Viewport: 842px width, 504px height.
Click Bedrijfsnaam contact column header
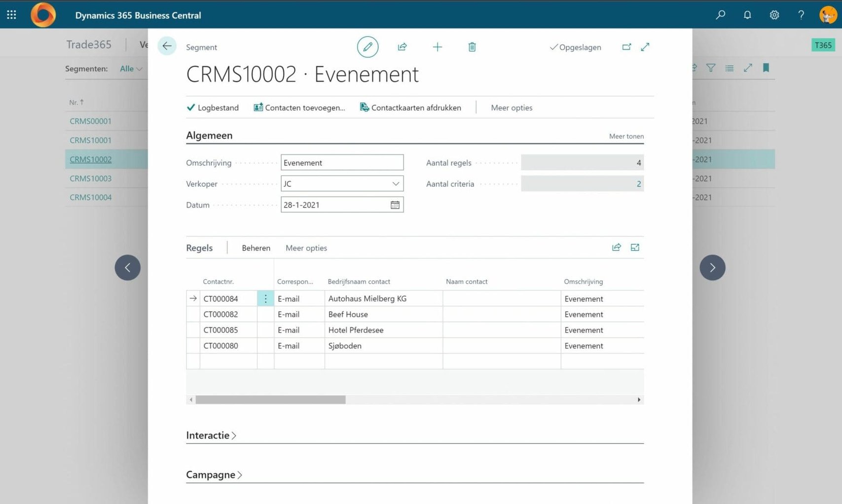click(359, 282)
